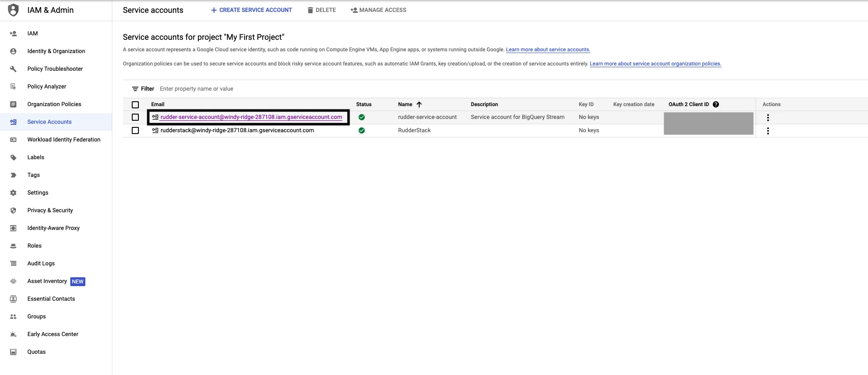Click MANAGE ACCESS button
Viewport: 868px width, 375px height.
click(x=379, y=10)
